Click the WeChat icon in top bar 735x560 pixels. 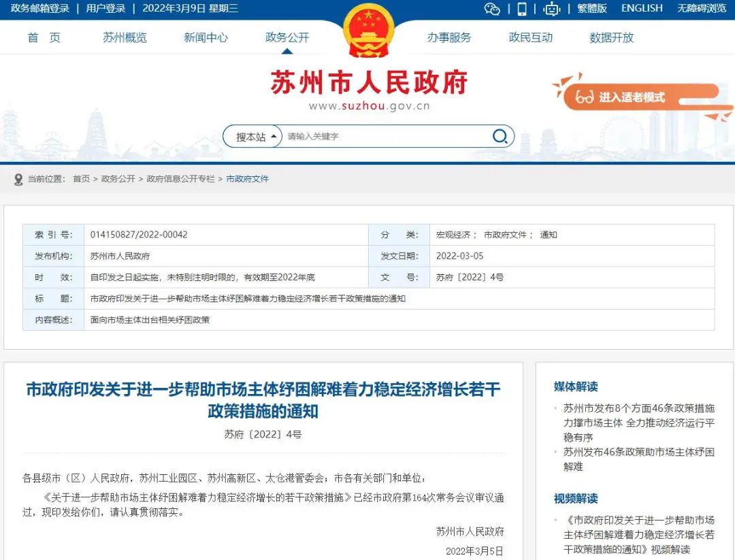[491, 9]
